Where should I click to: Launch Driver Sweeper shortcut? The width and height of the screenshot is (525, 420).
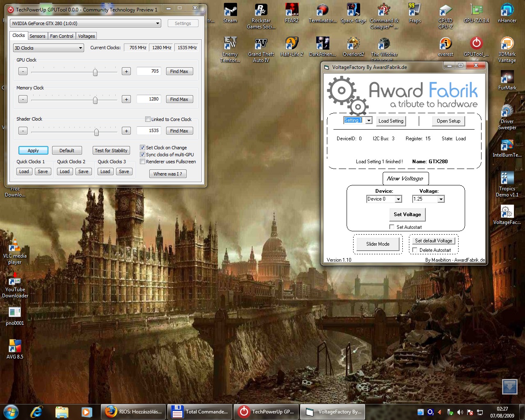point(507,117)
